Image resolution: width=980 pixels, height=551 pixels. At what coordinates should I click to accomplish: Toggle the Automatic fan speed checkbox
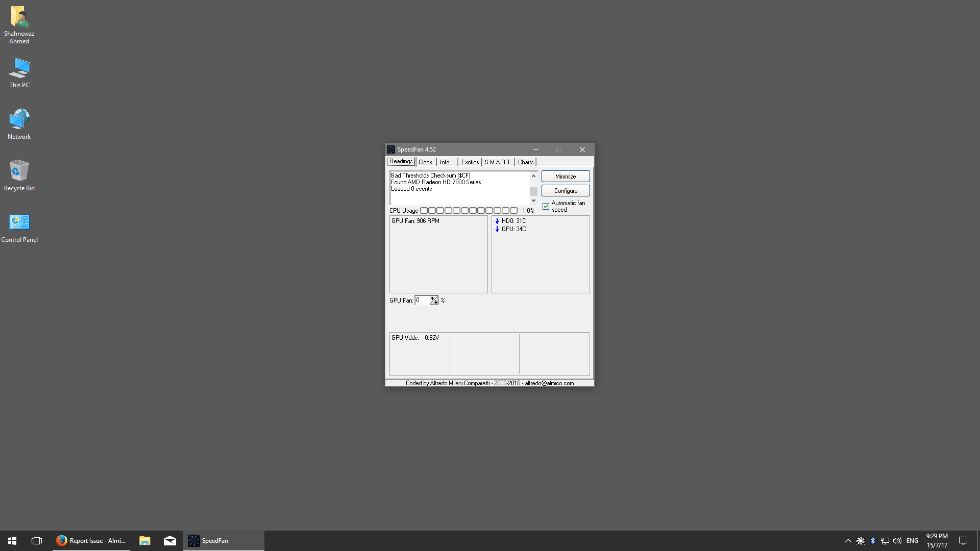tap(546, 207)
